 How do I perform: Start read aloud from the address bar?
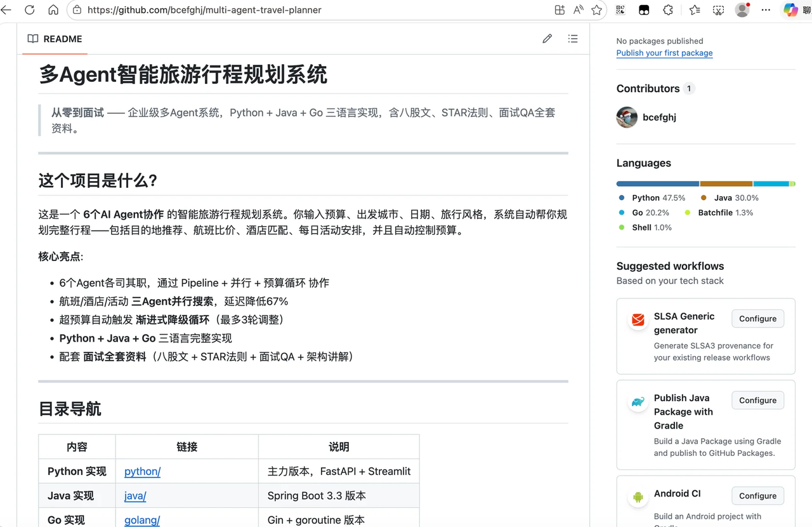578,10
